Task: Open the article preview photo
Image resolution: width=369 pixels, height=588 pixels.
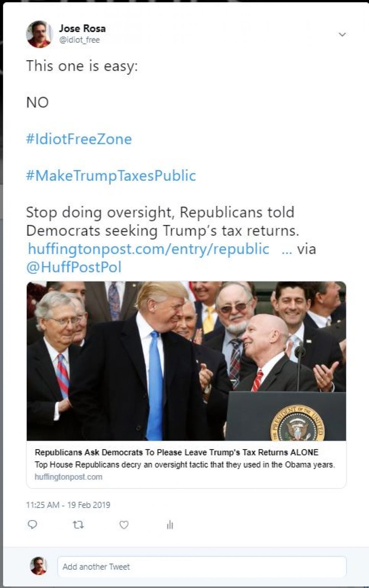Action: pyautogui.click(x=186, y=361)
